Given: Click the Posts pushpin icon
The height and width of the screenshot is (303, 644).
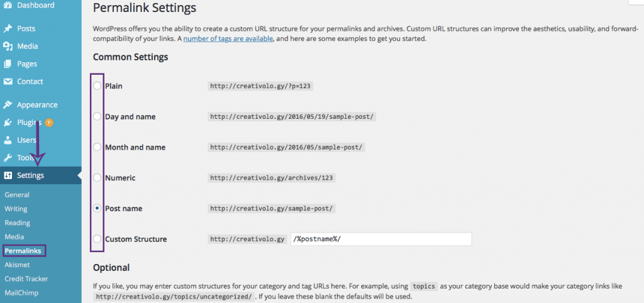Looking at the screenshot, I should (x=8, y=29).
